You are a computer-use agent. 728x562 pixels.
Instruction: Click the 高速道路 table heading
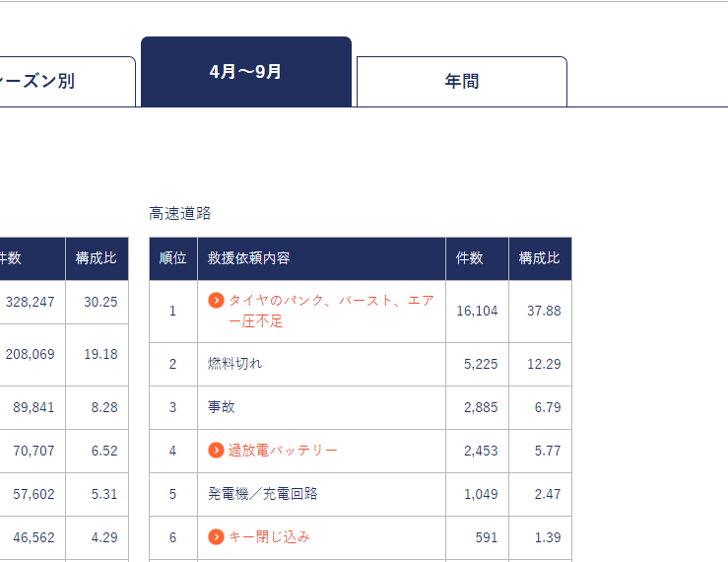[179, 213]
